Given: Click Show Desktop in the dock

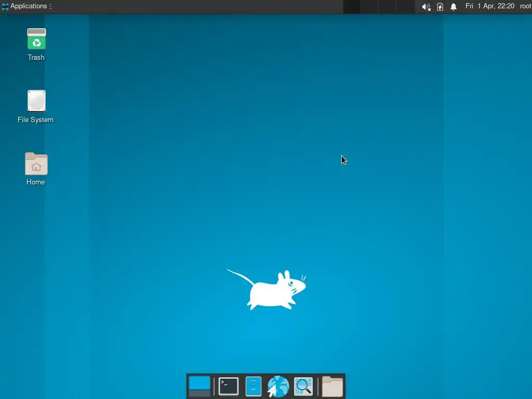Looking at the screenshot, I should coord(199,386).
